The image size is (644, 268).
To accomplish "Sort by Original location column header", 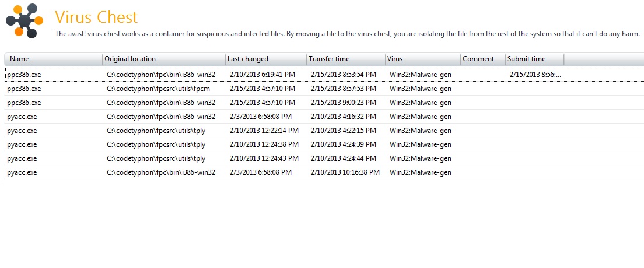I will pyautogui.click(x=164, y=59).
